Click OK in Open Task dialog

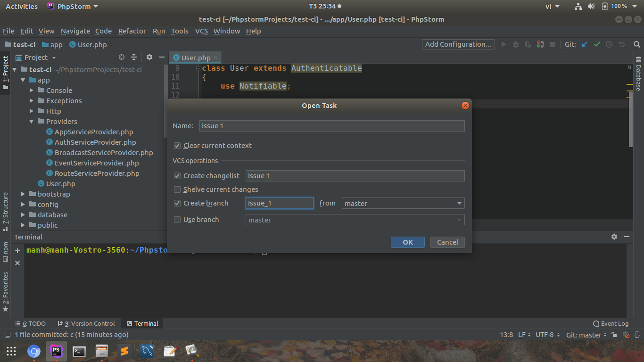click(408, 242)
